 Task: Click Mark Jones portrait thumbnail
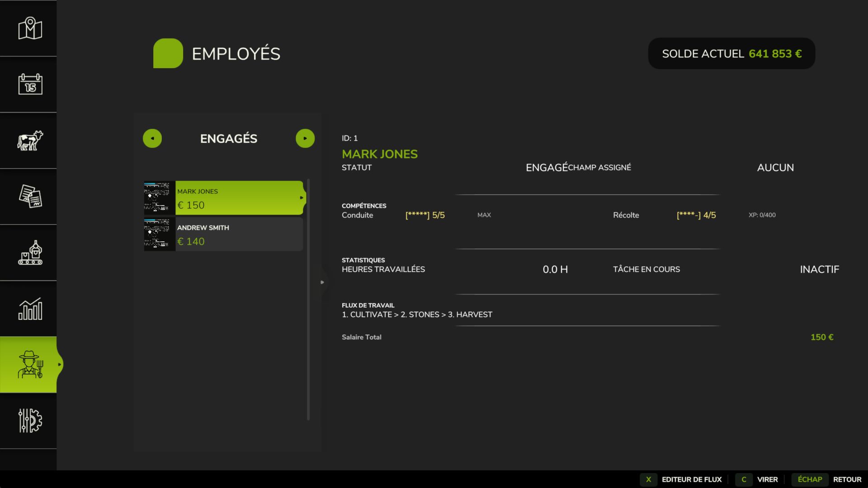(x=159, y=197)
